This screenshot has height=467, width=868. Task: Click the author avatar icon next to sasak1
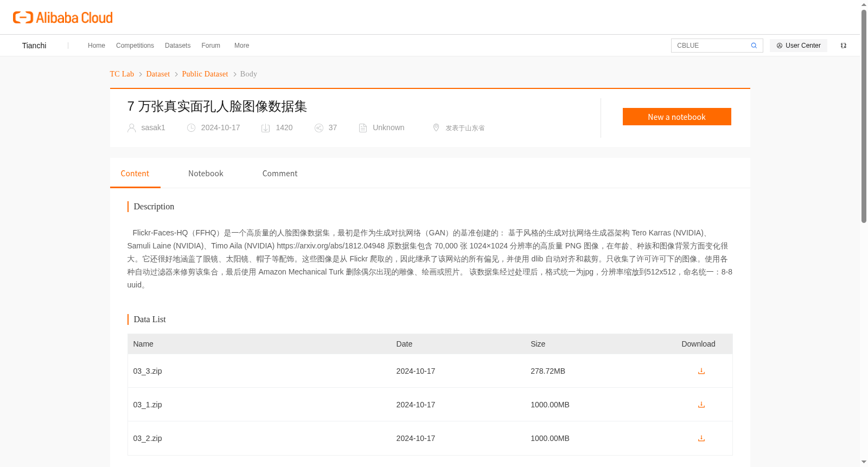[x=131, y=128]
